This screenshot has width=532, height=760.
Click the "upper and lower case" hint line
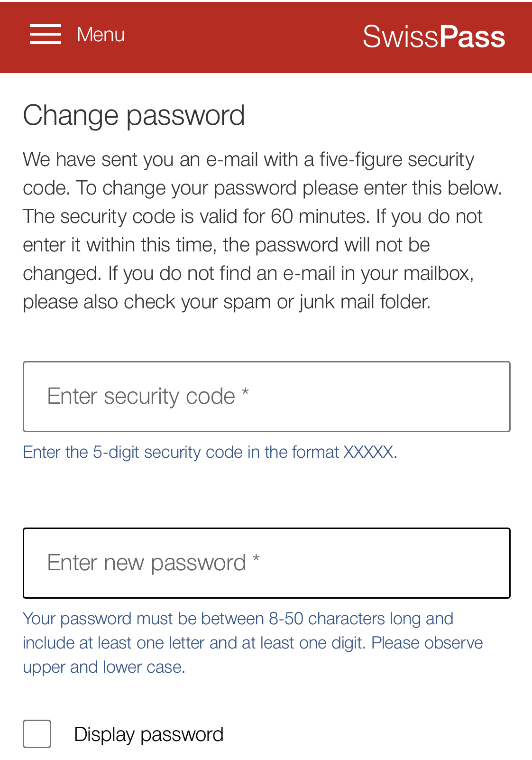(x=104, y=667)
